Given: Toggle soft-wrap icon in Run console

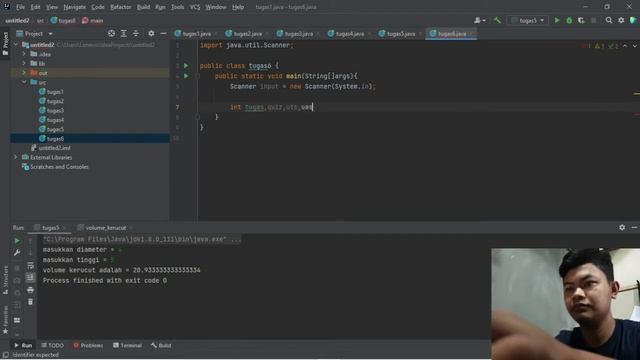Looking at the screenshot, I should [x=30, y=266].
